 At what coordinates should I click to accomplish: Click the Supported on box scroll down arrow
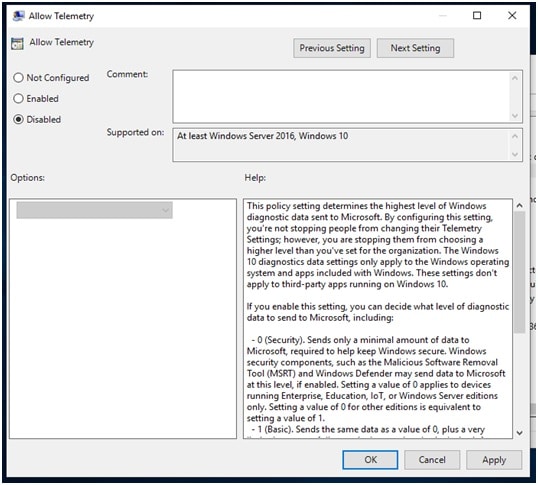(x=515, y=154)
